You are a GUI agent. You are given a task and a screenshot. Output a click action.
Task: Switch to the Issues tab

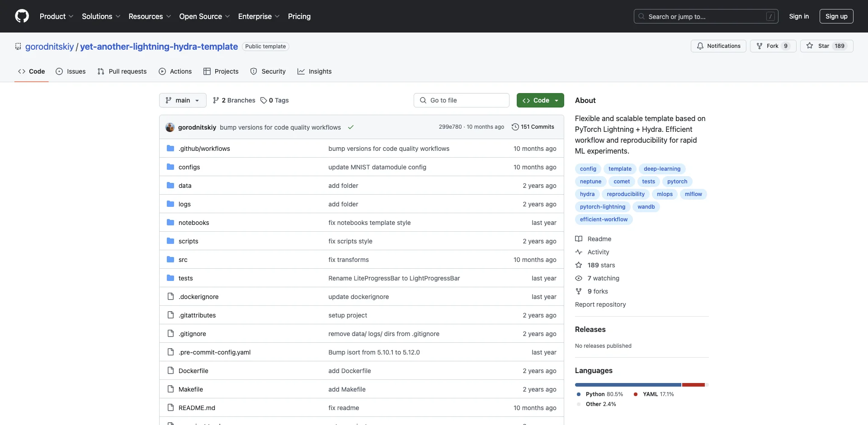click(x=71, y=71)
